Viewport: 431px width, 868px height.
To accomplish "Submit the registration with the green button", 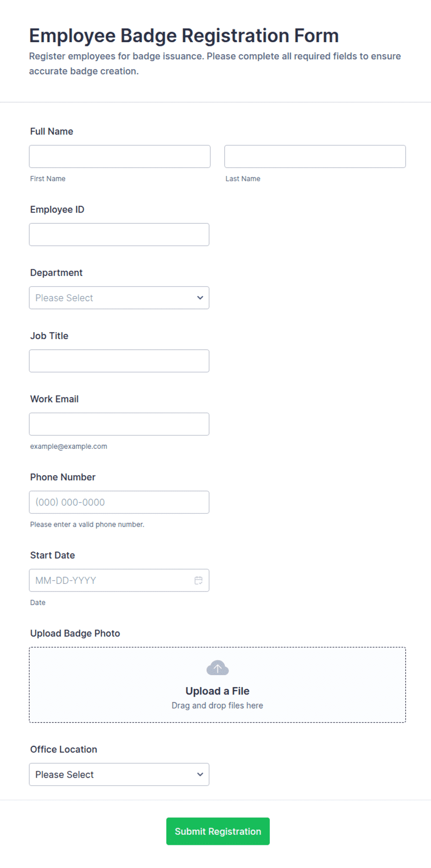I will point(218,831).
